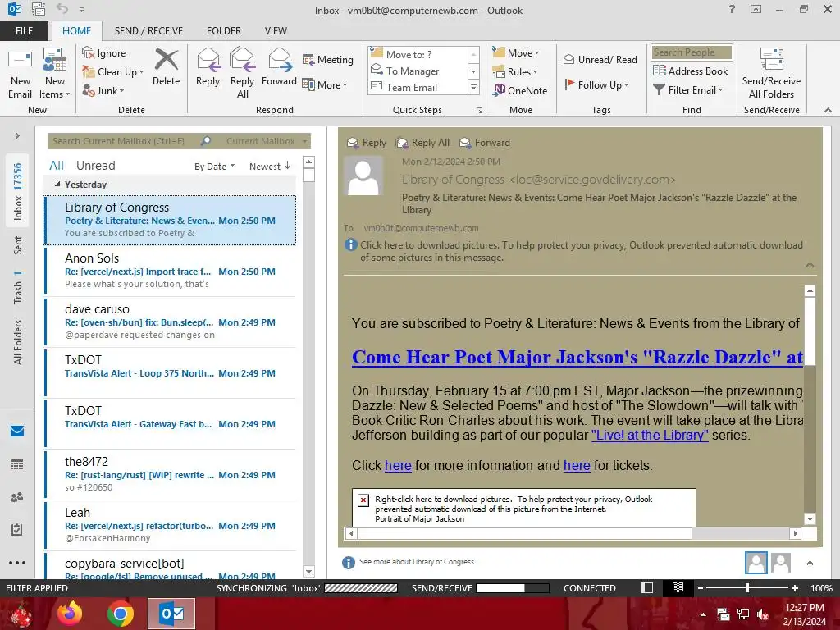
Task: Switch to Tasks view
Action: (x=17, y=530)
